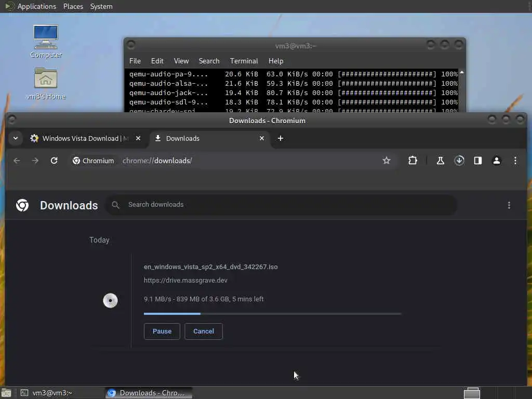Click the download speed and time status text
The image size is (532, 399).
(204, 299)
